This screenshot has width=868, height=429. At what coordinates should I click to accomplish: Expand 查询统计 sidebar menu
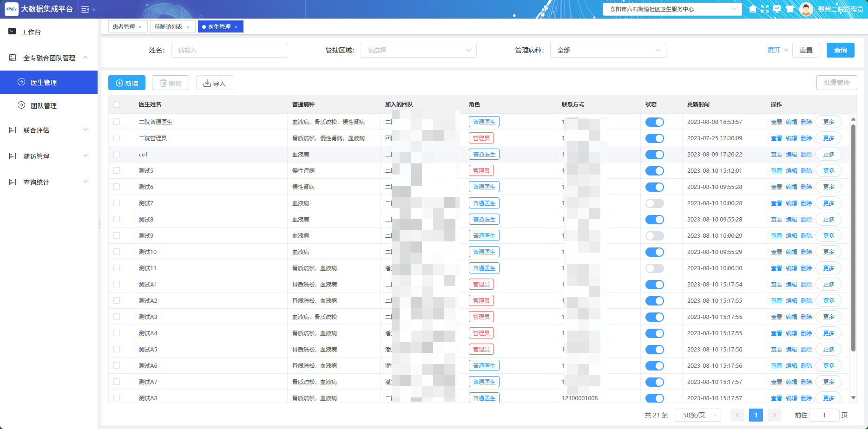pos(49,182)
